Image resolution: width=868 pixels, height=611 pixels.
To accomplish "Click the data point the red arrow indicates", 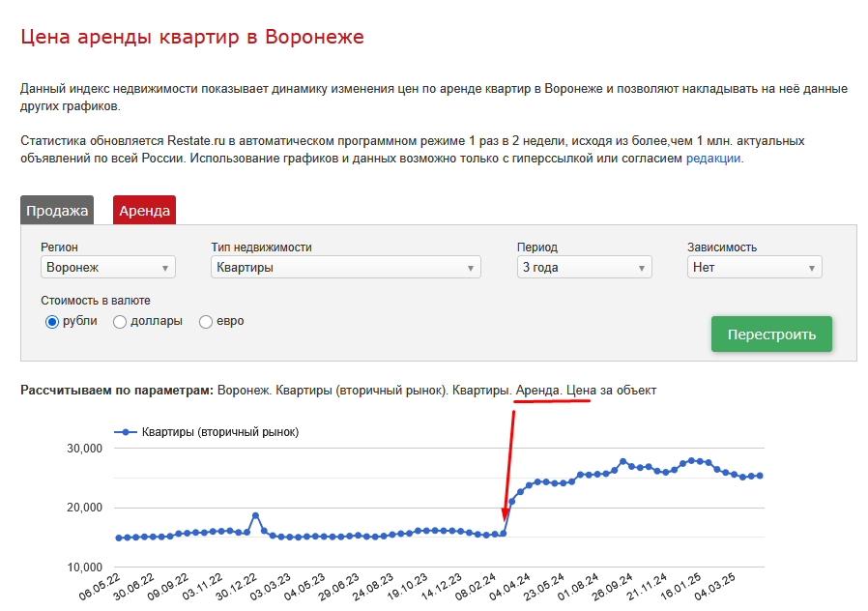I will (504, 534).
